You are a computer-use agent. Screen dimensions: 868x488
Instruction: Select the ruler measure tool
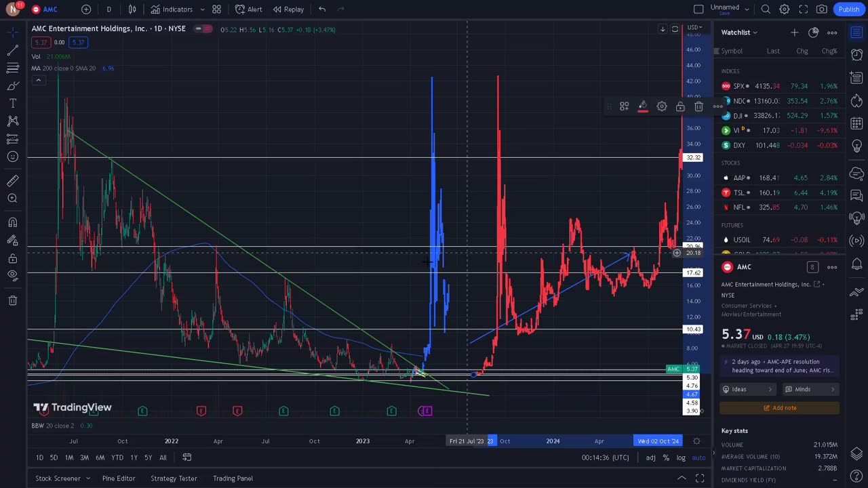coord(12,180)
